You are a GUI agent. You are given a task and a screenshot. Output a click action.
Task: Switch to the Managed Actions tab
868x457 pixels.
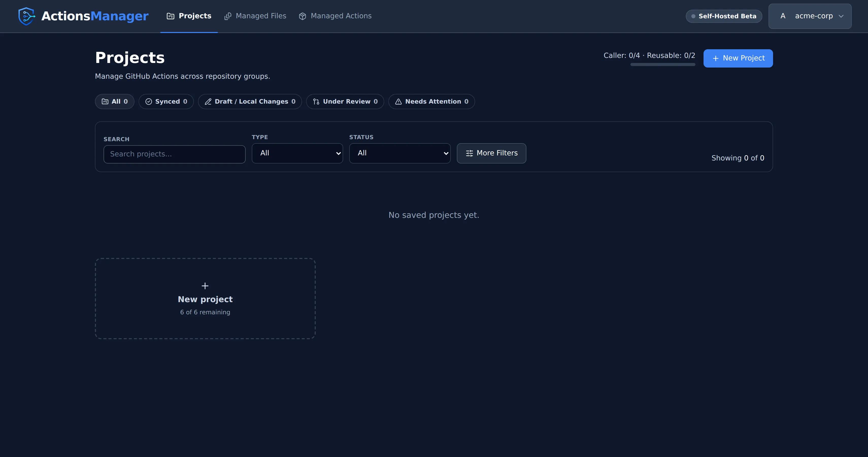(335, 16)
